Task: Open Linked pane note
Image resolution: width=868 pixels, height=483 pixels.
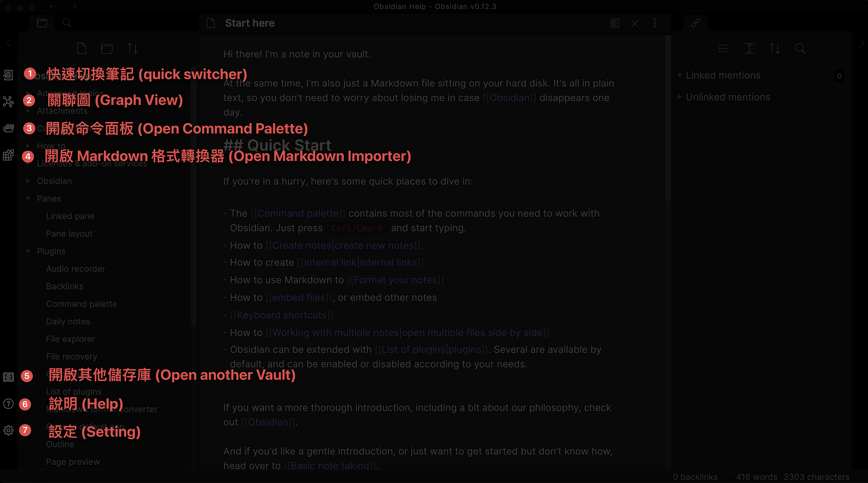Action: pyautogui.click(x=70, y=216)
